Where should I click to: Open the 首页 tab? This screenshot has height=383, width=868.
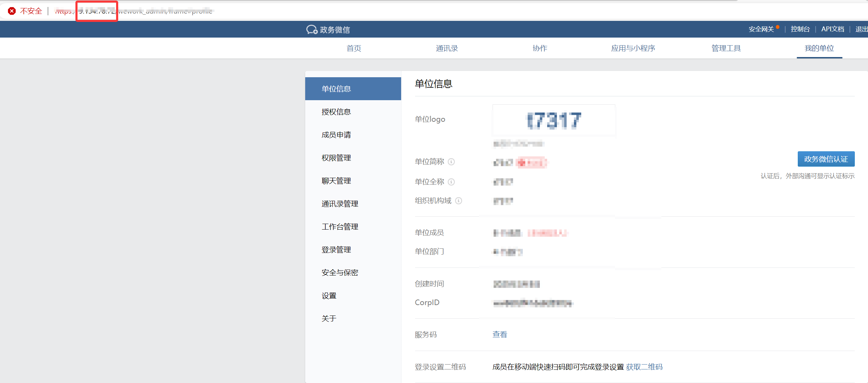coord(354,48)
